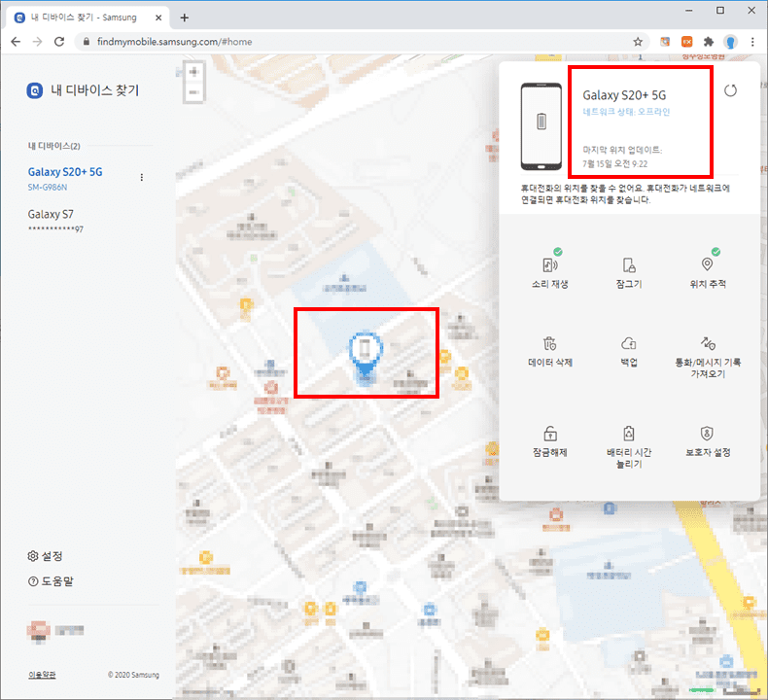Click the 7월 15일 오전 9:22 timestamp
The width and height of the screenshot is (768, 700).
click(614, 163)
